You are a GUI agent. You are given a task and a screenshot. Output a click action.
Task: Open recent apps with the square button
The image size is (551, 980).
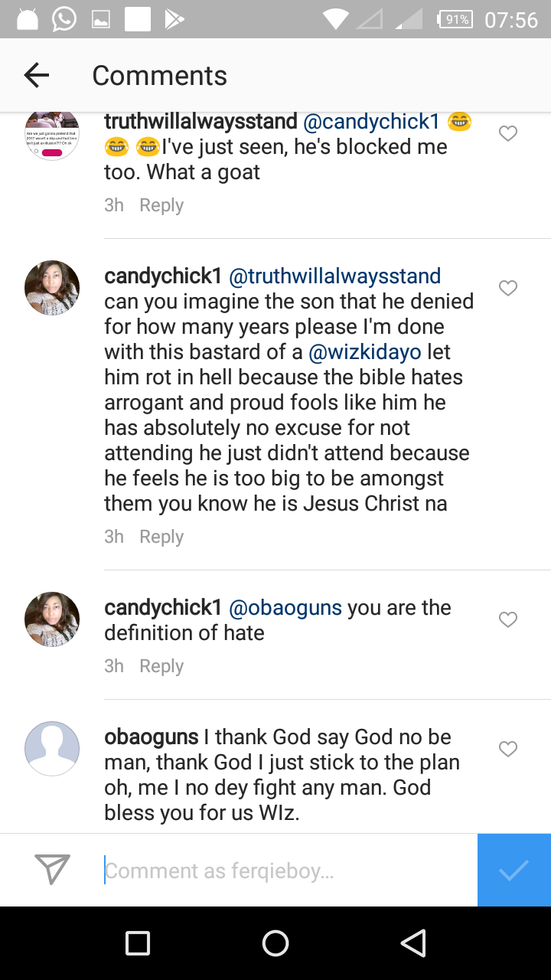138,943
